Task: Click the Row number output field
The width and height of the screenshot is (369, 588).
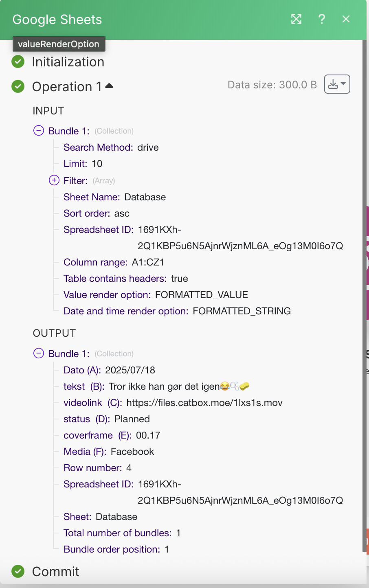Action: [x=97, y=468]
